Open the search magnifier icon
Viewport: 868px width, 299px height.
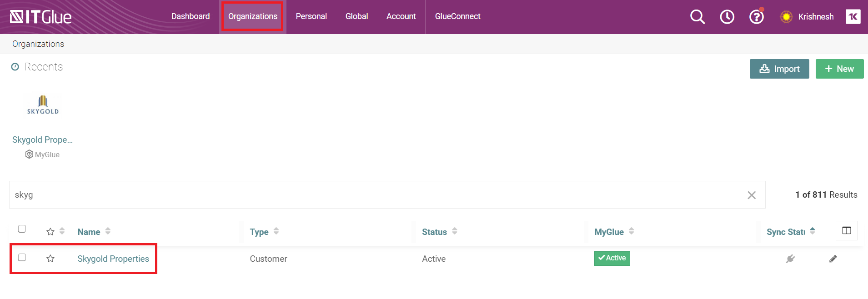(x=697, y=17)
